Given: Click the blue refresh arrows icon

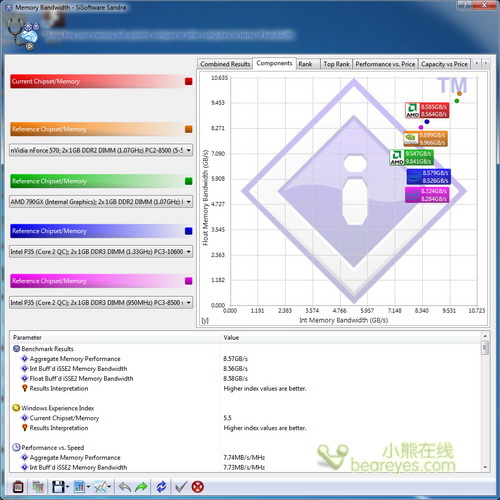Looking at the screenshot, I should point(161,487).
